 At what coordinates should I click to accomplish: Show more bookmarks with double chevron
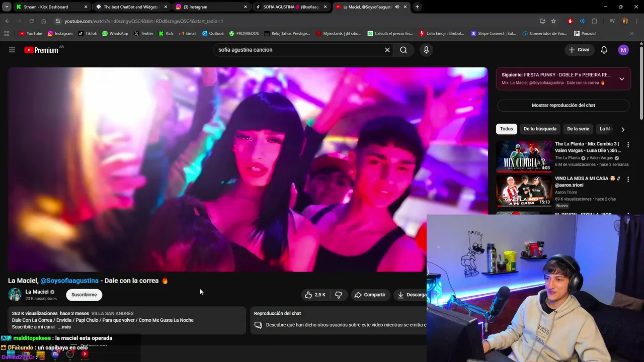tap(632, 34)
